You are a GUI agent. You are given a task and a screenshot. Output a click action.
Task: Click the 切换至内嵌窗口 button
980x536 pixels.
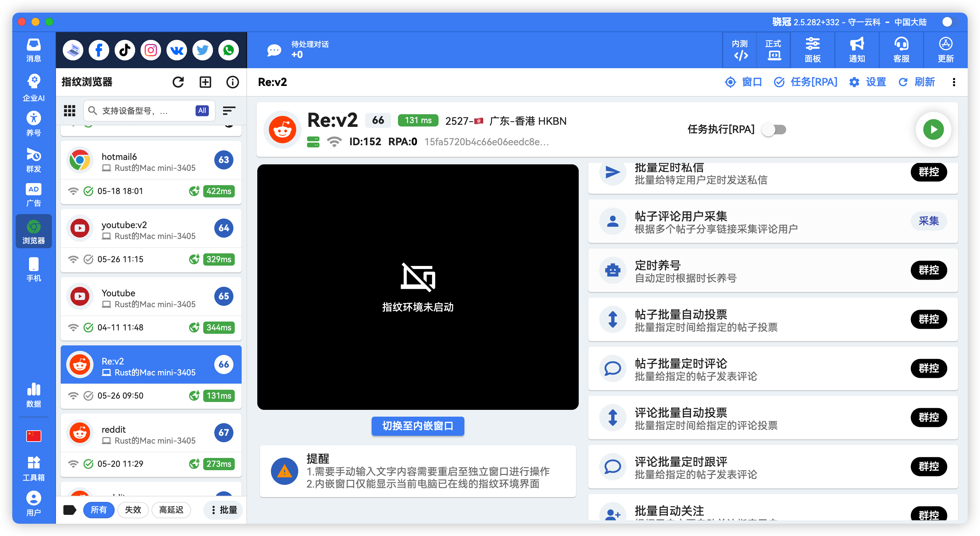click(x=418, y=426)
